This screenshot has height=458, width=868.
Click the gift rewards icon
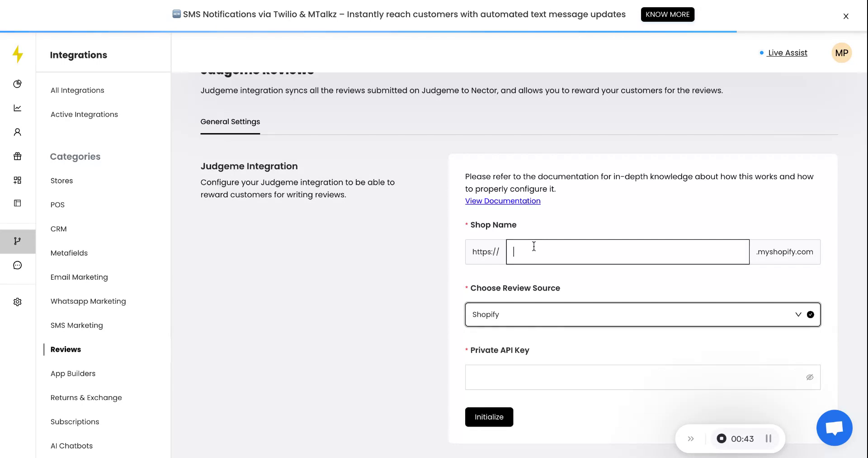pyautogui.click(x=17, y=156)
